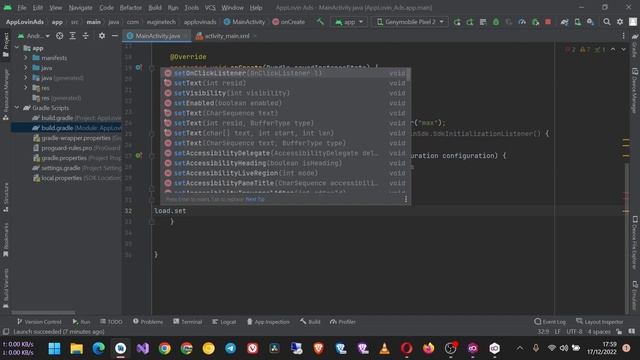The height and width of the screenshot is (360, 640).
Task: Click the Expand All icon in Project panel
Action: click(x=73, y=36)
